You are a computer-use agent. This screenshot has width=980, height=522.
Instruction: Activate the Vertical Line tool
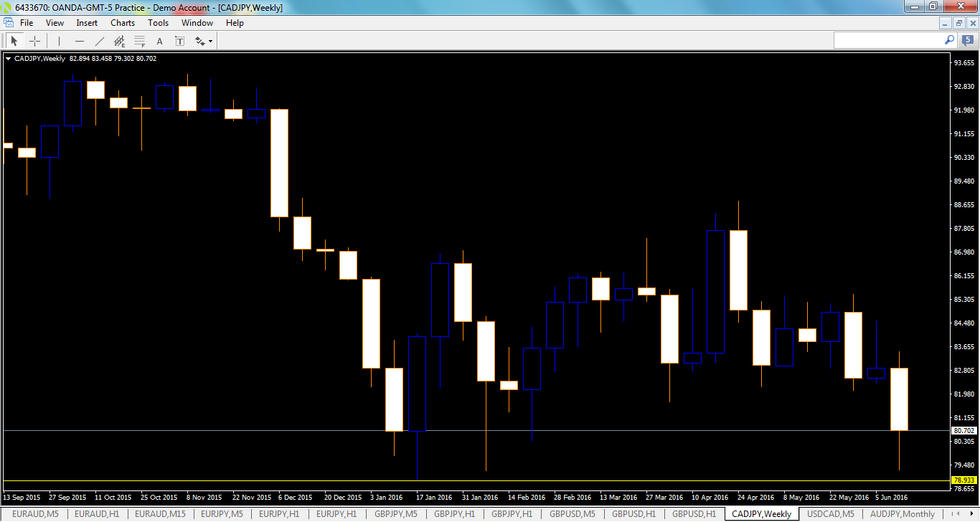[60, 41]
